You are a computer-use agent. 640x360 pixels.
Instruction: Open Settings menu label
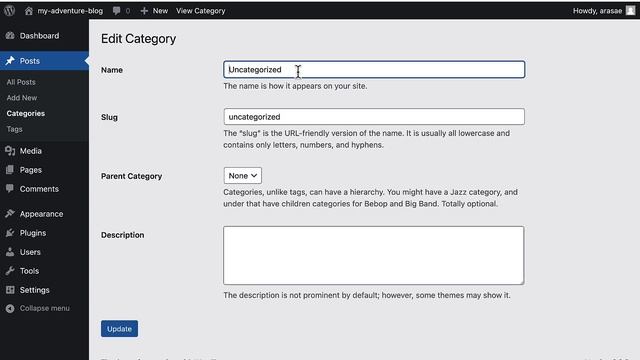coord(34,290)
